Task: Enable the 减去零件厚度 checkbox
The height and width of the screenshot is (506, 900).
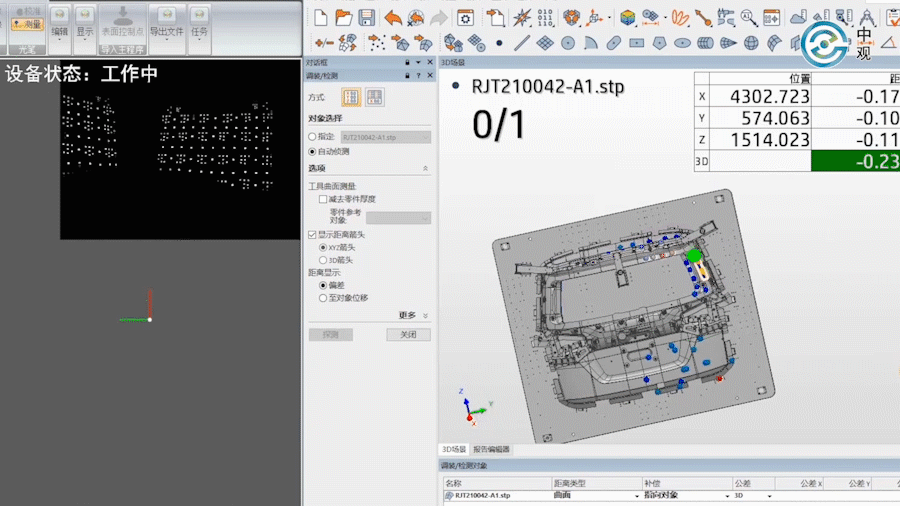Action: (323, 199)
